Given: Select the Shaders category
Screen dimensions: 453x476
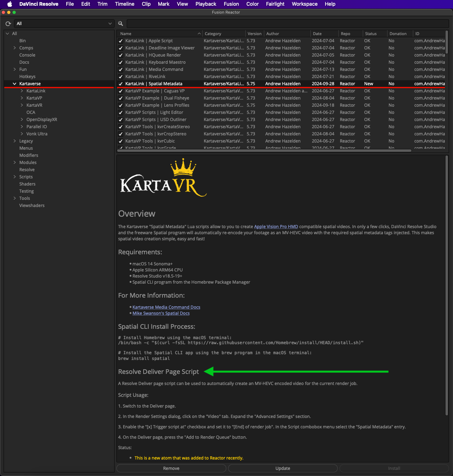Looking at the screenshot, I should (x=27, y=184).
